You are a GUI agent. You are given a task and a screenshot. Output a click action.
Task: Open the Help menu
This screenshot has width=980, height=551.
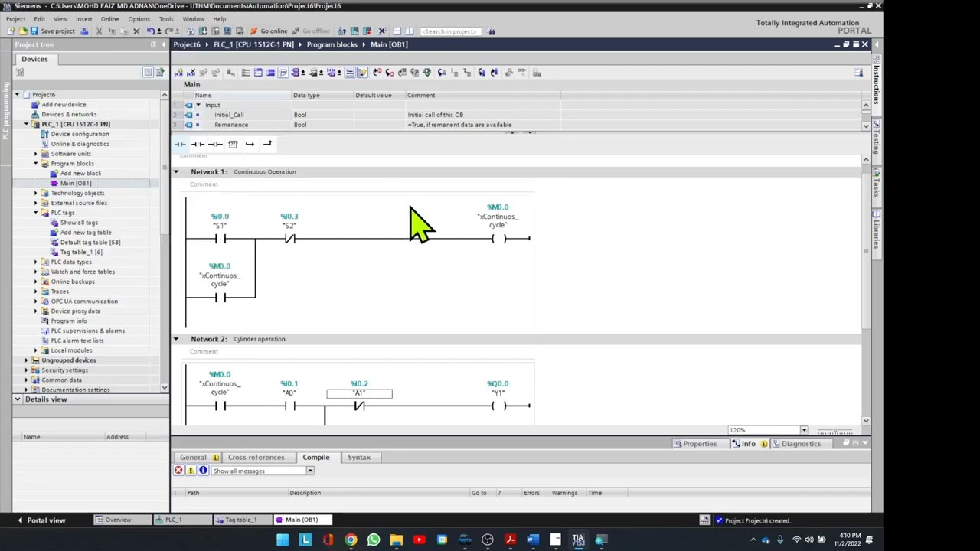tap(219, 19)
